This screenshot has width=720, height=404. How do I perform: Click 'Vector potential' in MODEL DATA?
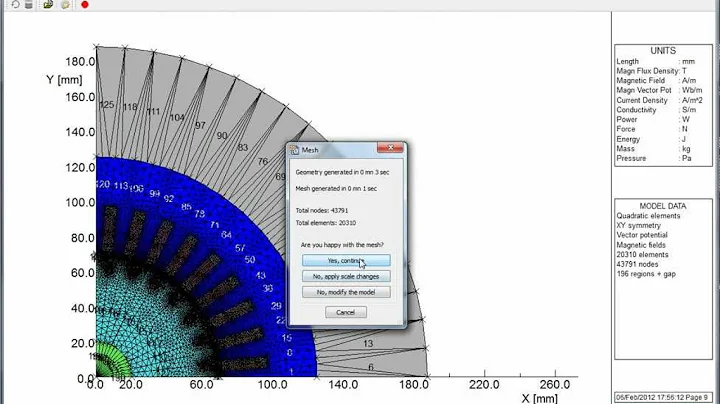pos(642,235)
